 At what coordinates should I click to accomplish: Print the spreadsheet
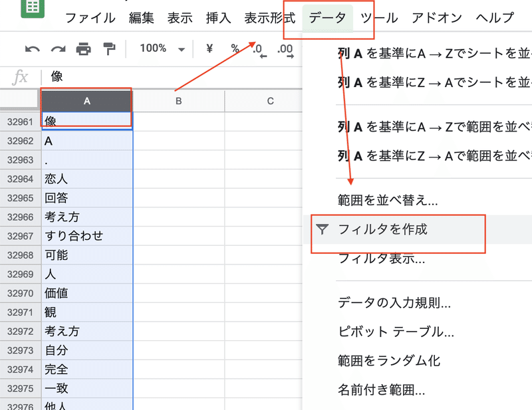click(x=84, y=49)
